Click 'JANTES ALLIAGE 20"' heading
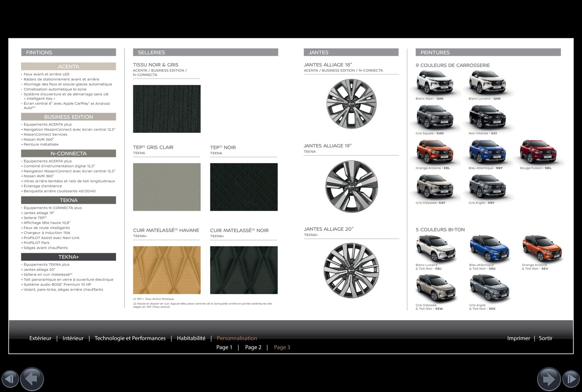582x392 pixels. [x=329, y=229]
